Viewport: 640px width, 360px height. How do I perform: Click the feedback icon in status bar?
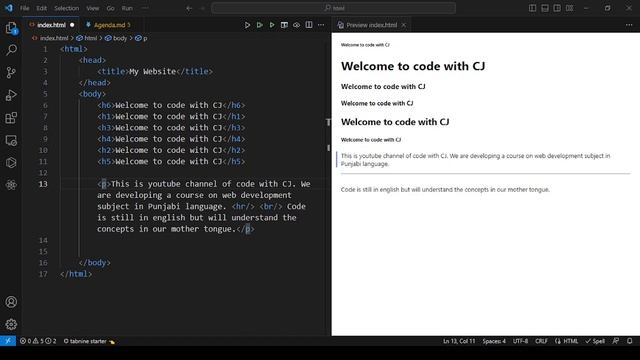pyautogui.click(x=616, y=341)
